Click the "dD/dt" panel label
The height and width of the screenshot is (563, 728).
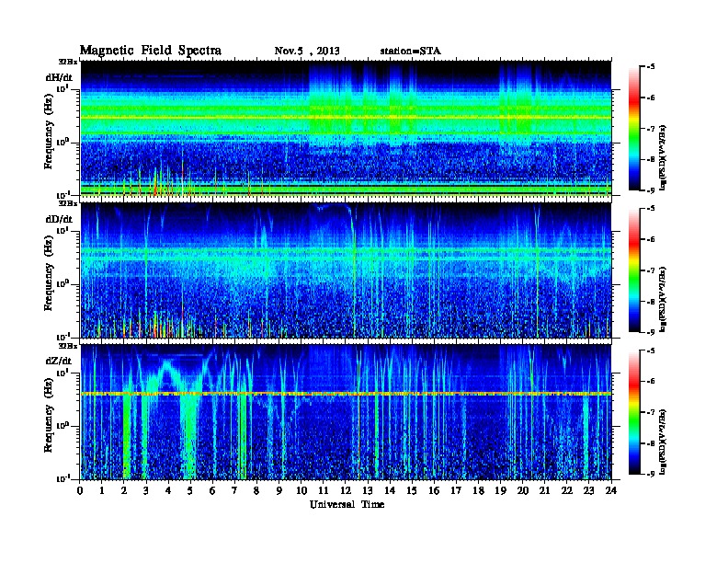[x=59, y=219]
